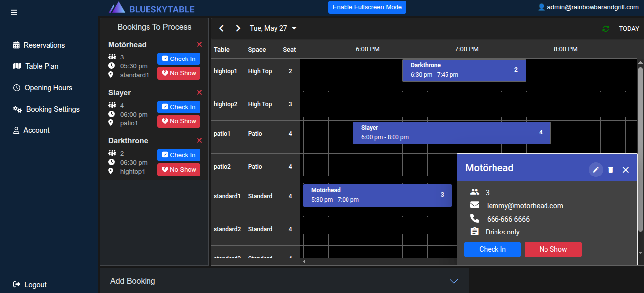The image size is (644, 293).
Task: Mark Slayer as No Show
Action: (179, 121)
